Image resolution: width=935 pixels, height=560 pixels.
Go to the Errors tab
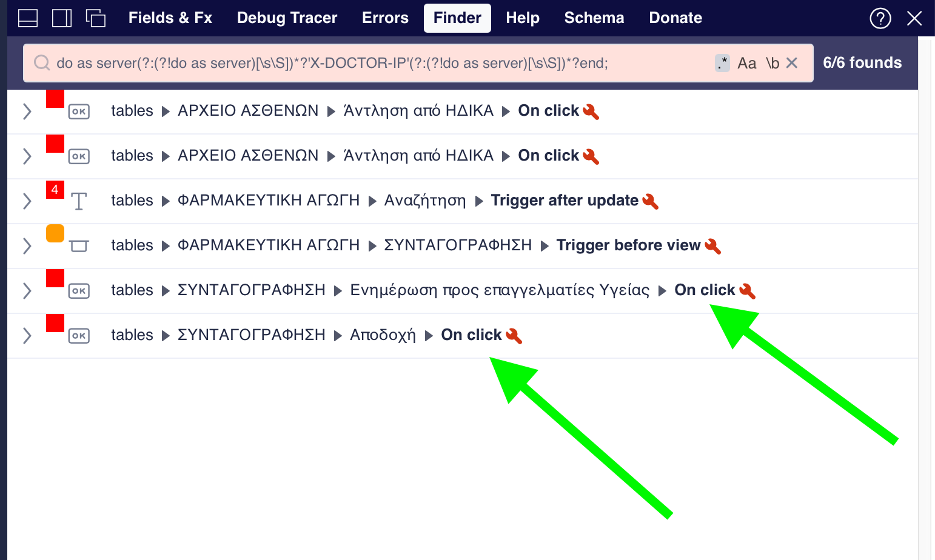coord(385,18)
